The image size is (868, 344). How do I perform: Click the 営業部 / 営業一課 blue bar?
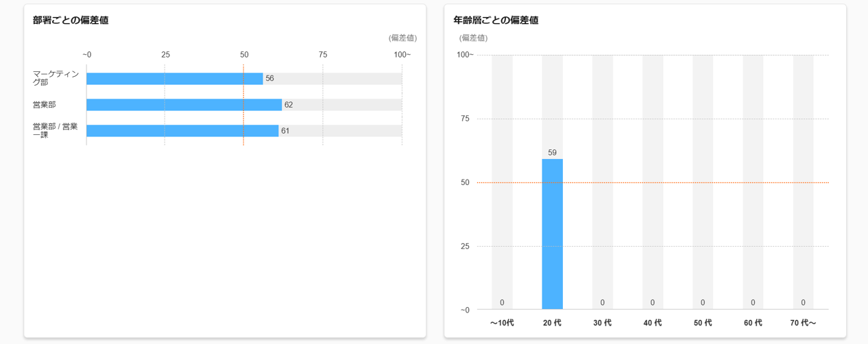182,131
